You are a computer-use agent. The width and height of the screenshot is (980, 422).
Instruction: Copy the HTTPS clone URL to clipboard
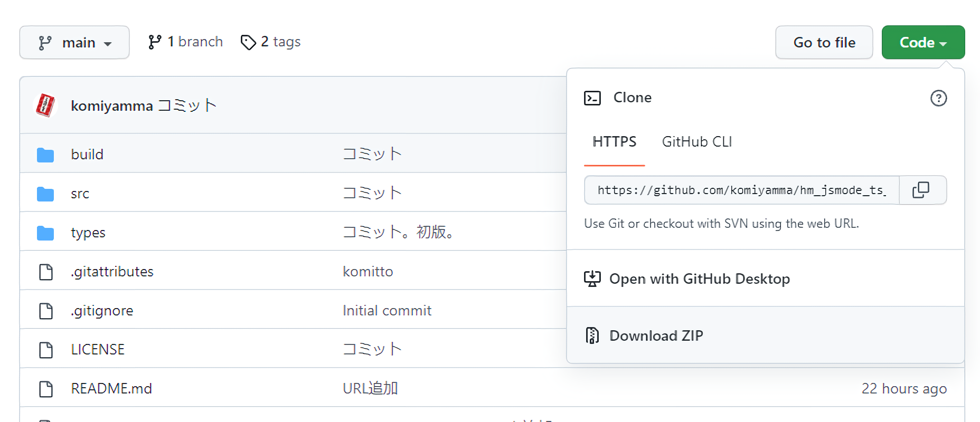coord(921,190)
